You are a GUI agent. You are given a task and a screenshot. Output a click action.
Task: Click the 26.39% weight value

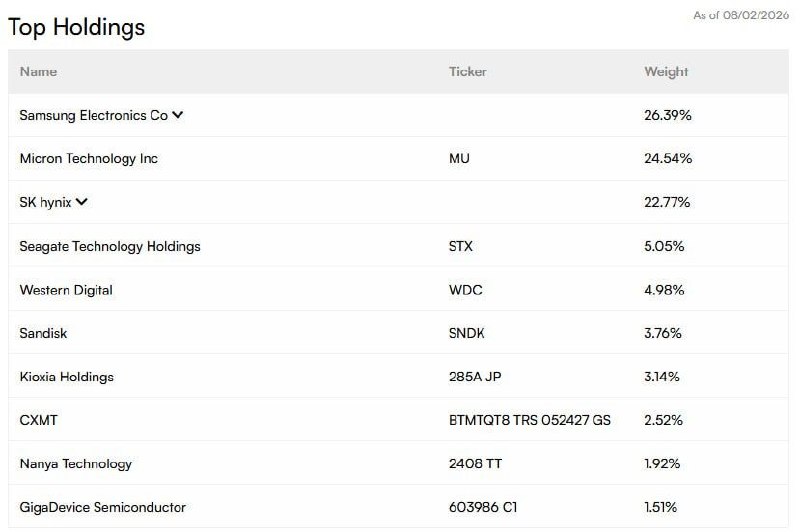coord(667,115)
